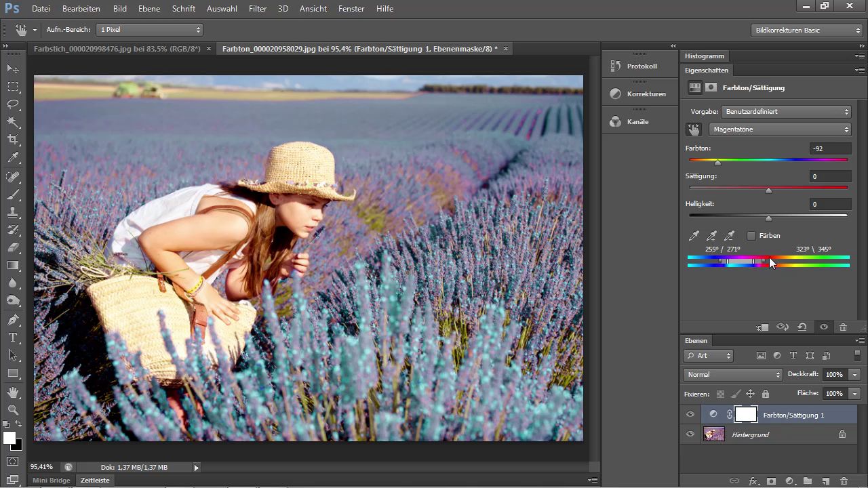The image size is (868, 488).
Task: Click the delete adjustment trash icon
Action: tap(843, 327)
